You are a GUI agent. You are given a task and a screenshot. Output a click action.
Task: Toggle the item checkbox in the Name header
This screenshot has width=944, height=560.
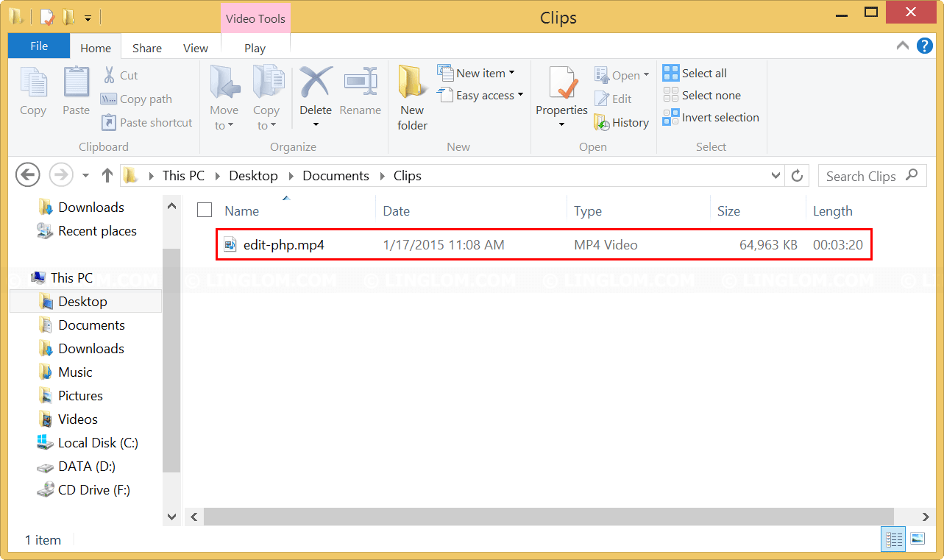(204, 210)
